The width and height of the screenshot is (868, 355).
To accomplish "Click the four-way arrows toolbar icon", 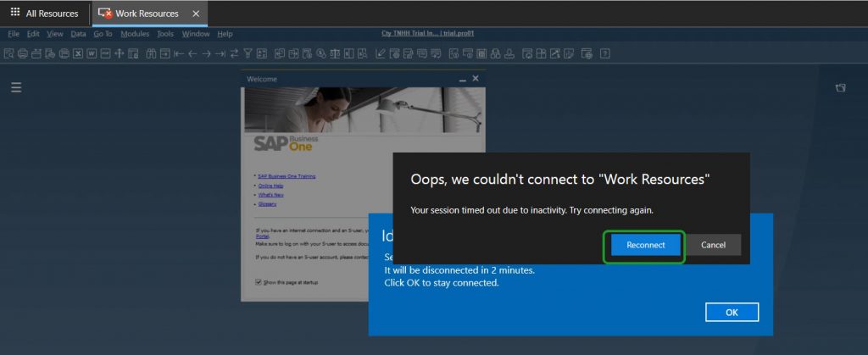I will tap(119, 53).
